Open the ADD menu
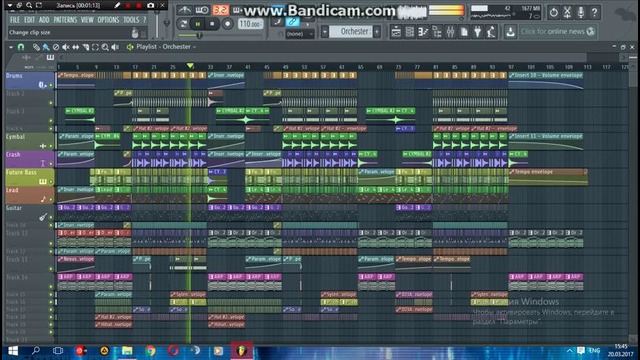Viewport: 640px width, 360px height. pyautogui.click(x=44, y=20)
